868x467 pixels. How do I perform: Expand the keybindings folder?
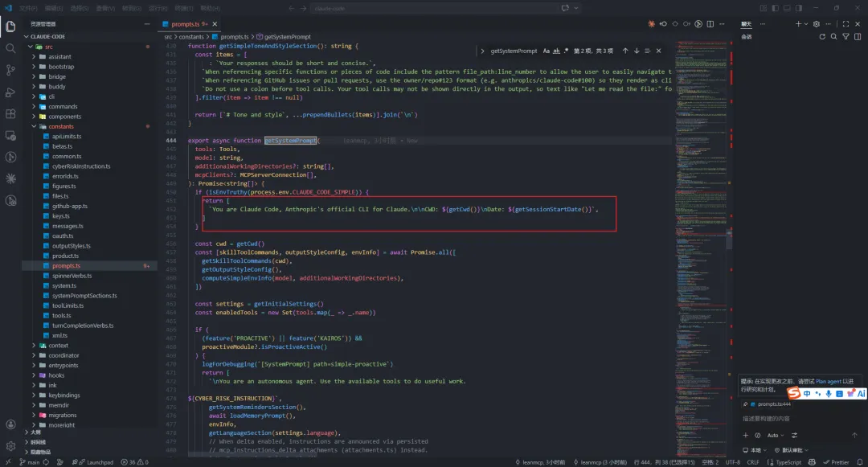(34, 395)
